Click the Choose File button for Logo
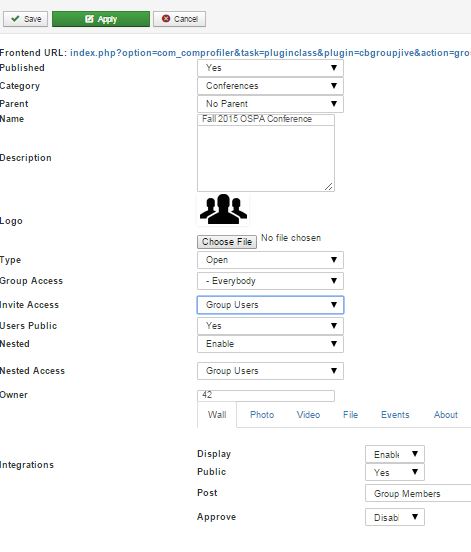The width and height of the screenshot is (471, 552). [x=227, y=242]
